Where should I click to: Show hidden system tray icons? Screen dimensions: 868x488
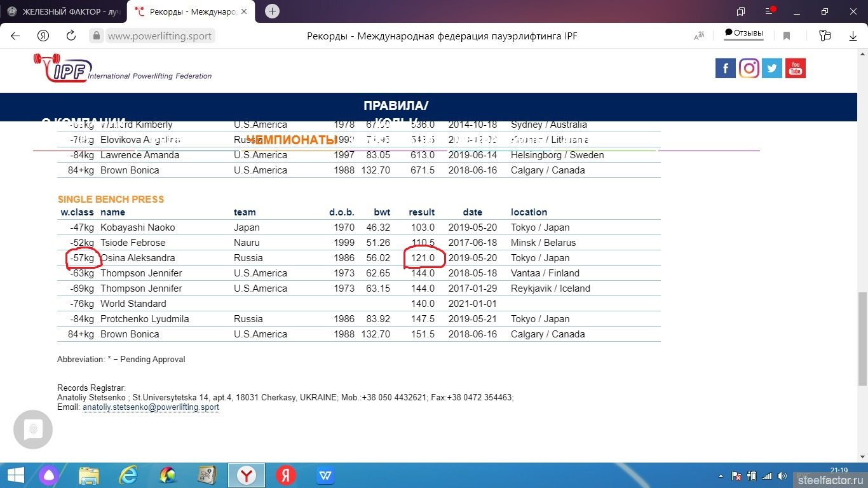[720, 476]
